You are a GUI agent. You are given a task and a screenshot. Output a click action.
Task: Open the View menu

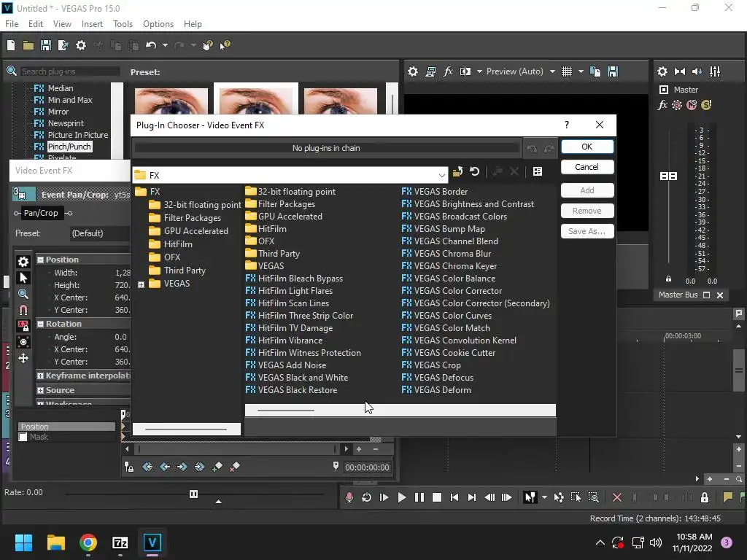[62, 24]
